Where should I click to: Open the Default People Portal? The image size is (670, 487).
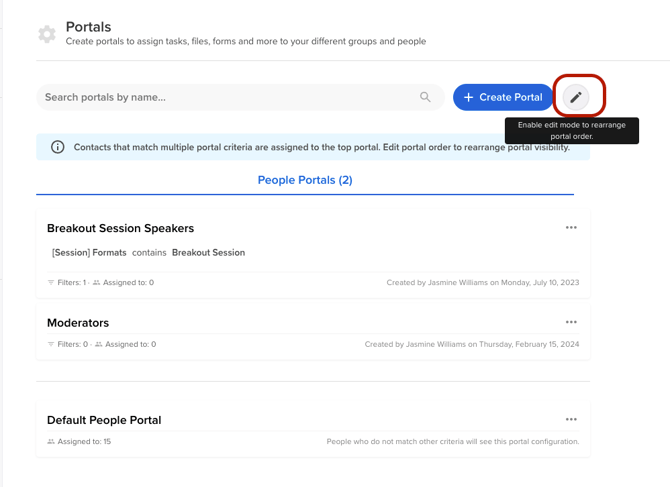(104, 420)
